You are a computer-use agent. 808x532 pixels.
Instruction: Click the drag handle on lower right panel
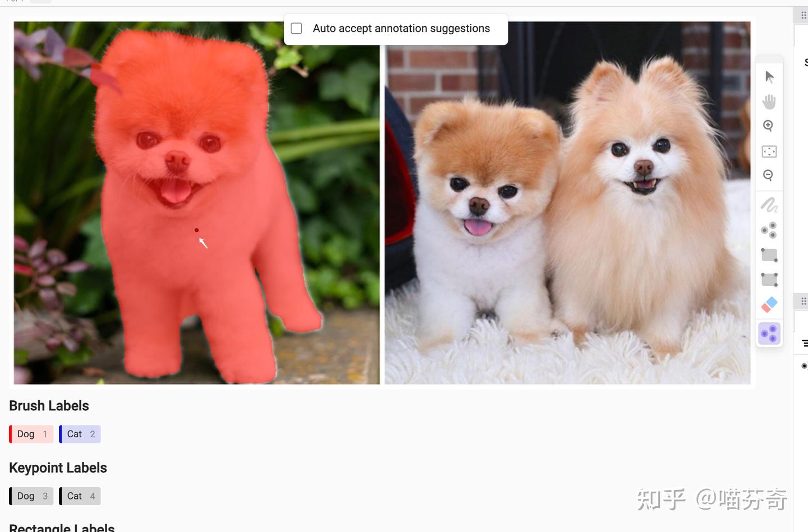coord(804,301)
